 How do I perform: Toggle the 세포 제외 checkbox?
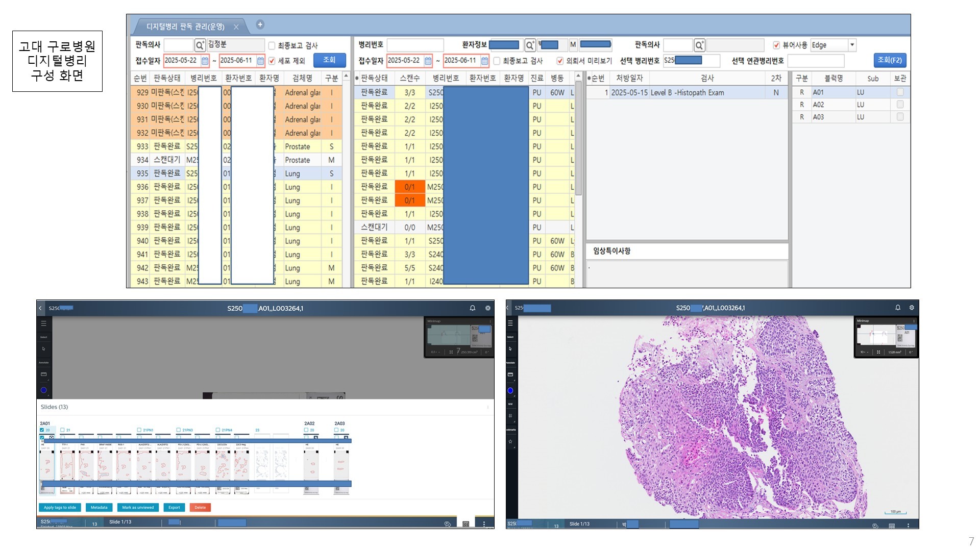272,61
